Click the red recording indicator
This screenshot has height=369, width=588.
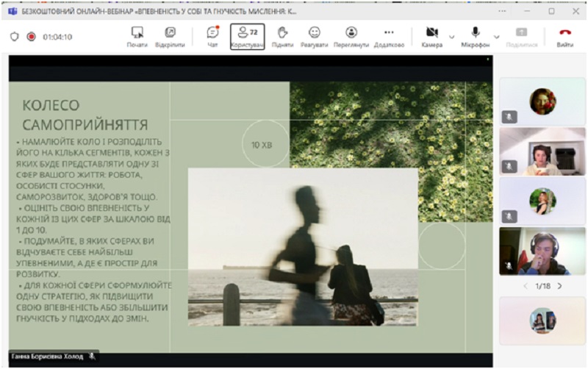(32, 36)
